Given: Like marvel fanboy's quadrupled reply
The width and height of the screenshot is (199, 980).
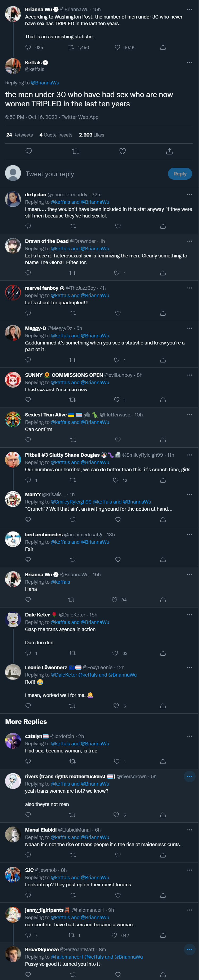Looking at the screenshot, I should (118, 313).
